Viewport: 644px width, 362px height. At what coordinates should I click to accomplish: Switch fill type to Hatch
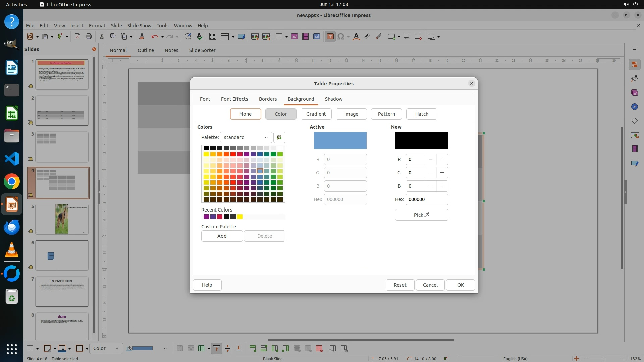(421, 114)
